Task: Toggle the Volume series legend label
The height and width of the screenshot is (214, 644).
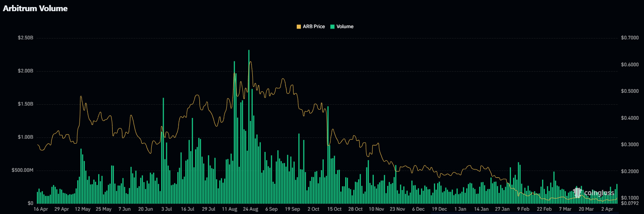Action: [345, 26]
